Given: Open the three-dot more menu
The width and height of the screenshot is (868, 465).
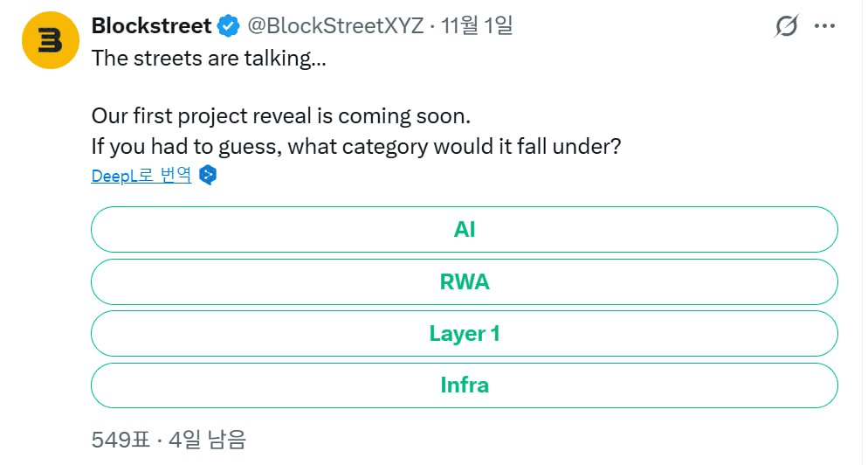Looking at the screenshot, I should point(824,27).
